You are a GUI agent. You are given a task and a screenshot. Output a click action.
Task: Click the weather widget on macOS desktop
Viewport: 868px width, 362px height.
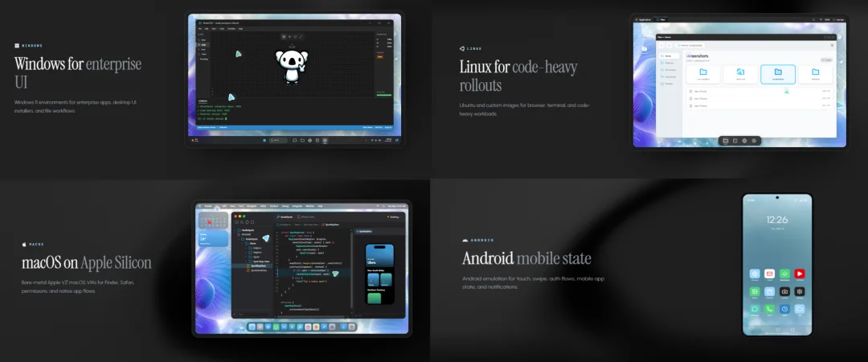coord(213,238)
